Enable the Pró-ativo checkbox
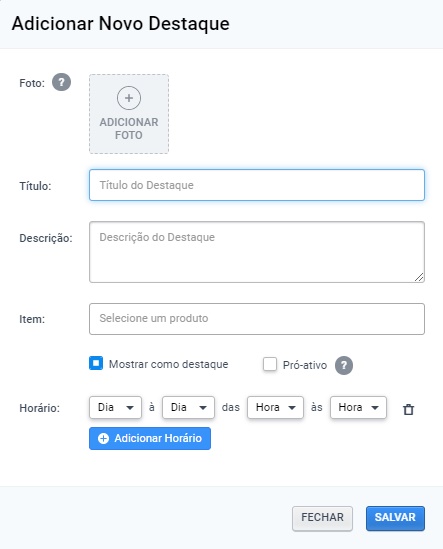 (270, 364)
